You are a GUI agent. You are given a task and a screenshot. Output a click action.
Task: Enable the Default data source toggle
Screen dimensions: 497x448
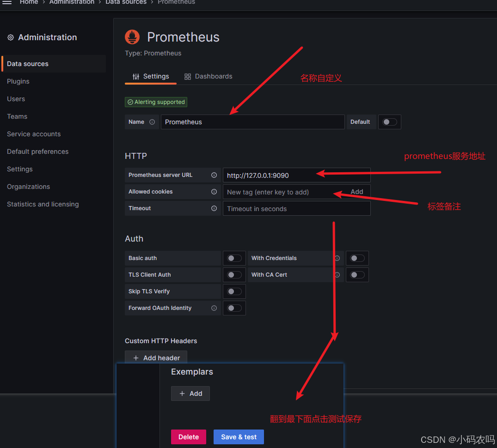[389, 121]
